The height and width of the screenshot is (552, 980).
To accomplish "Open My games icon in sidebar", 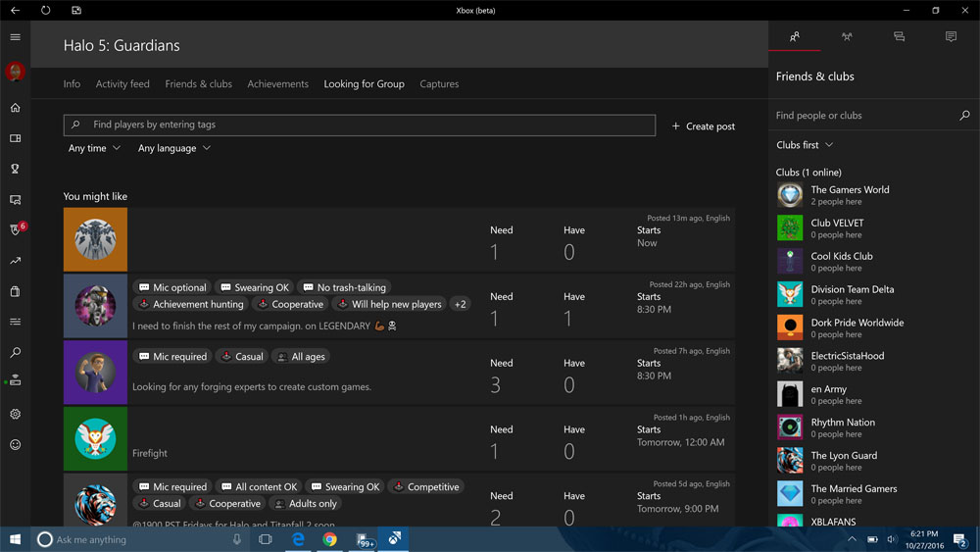I will (x=15, y=138).
